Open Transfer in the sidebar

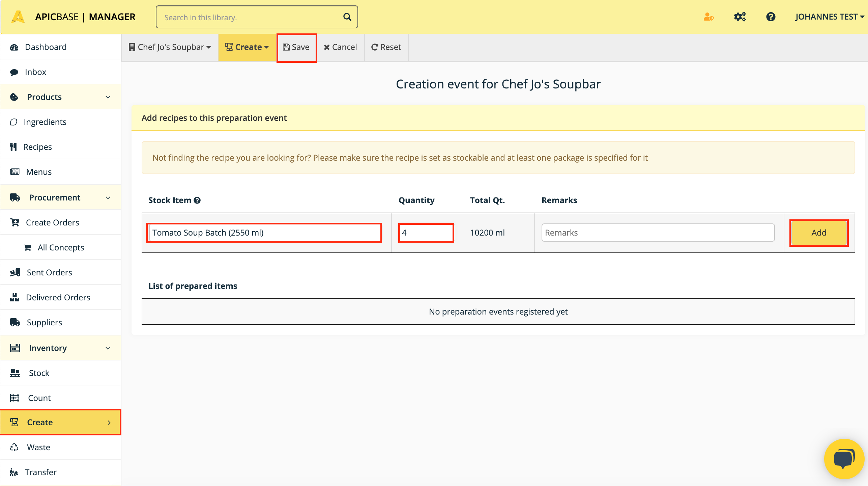pos(61,473)
